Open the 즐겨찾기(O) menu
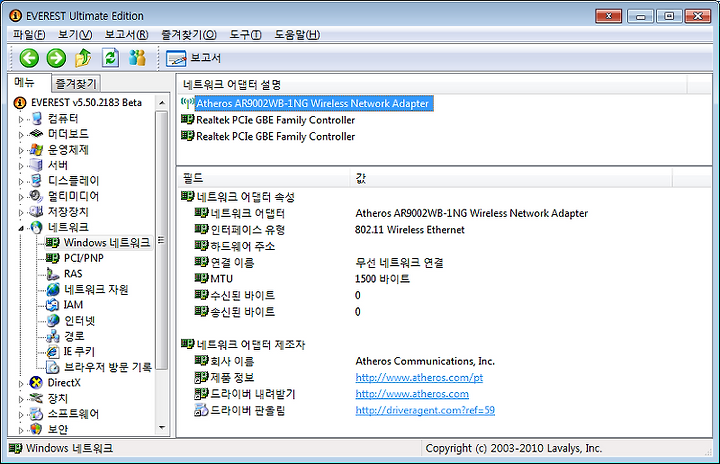Screen dimensions: 720x464 [x=188, y=34]
